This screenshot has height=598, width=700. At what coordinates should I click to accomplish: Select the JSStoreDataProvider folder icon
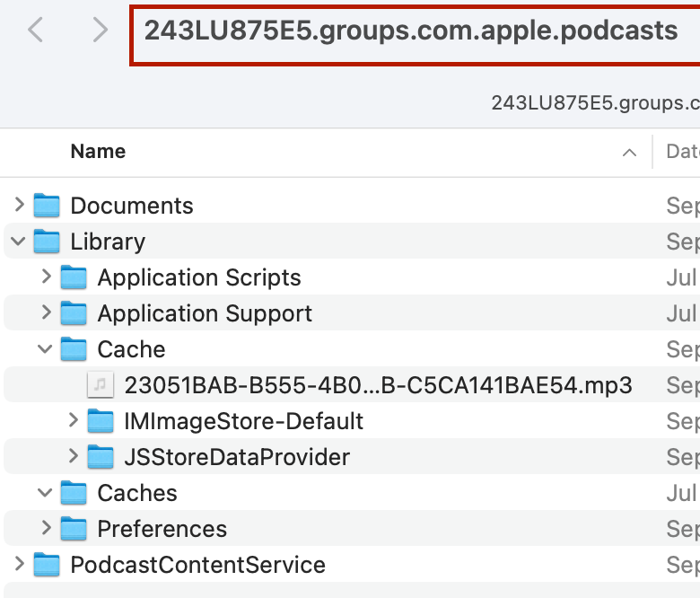point(101,456)
